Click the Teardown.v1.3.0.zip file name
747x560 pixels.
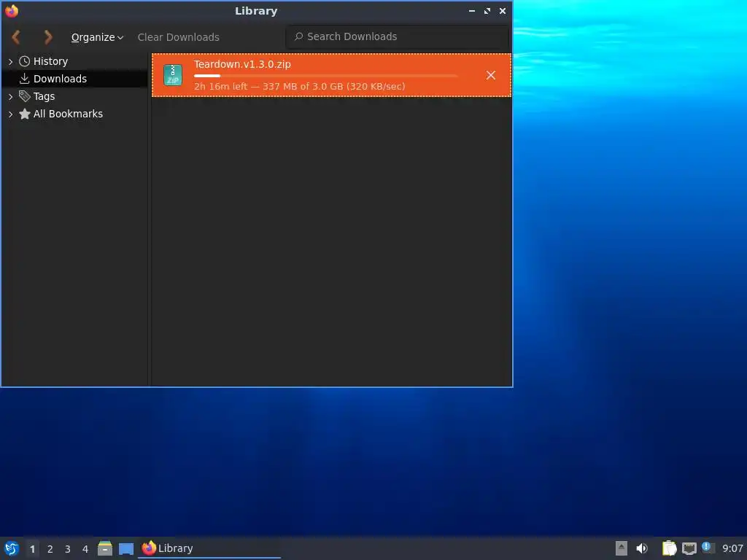point(242,64)
